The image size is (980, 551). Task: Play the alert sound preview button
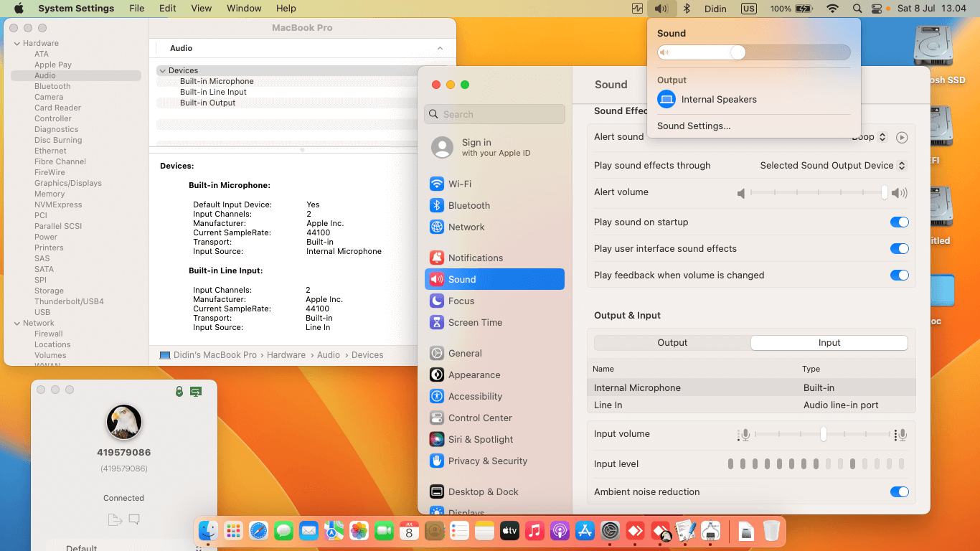903,137
